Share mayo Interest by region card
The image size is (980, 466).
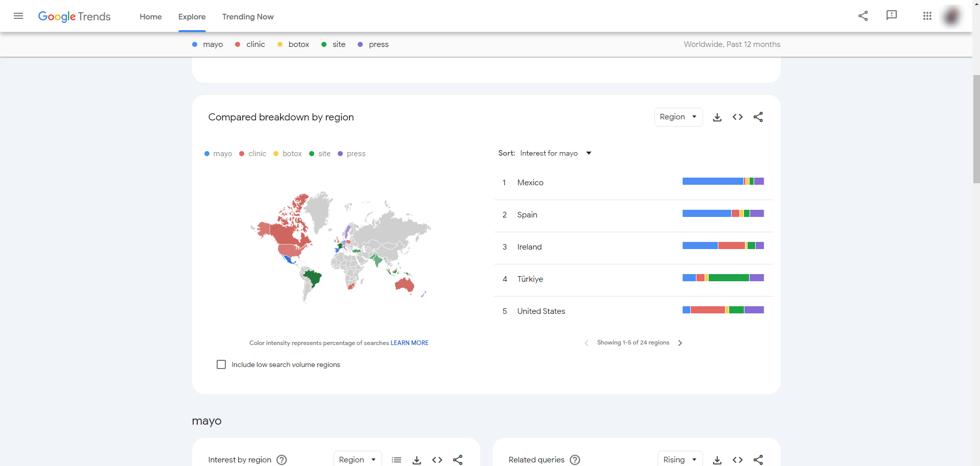(x=458, y=460)
